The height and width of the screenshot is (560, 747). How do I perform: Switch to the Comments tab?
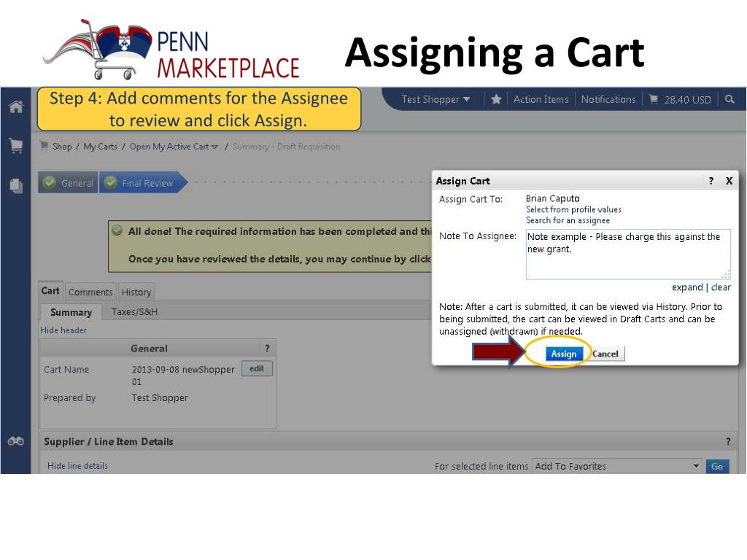click(90, 292)
